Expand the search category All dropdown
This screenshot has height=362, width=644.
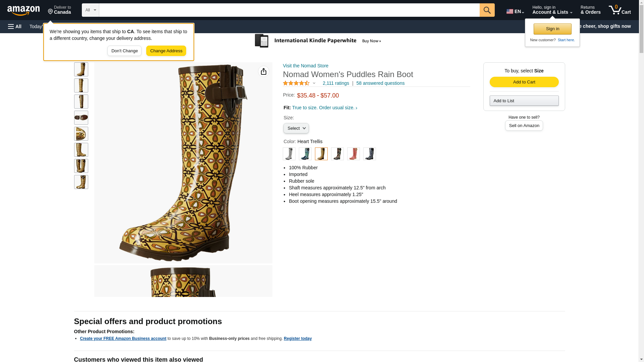(90, 10)
